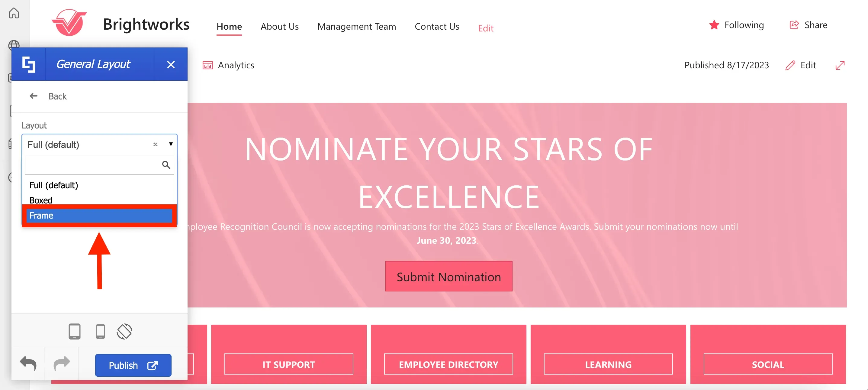Switch to tablet preview icon

coord(75,331)
